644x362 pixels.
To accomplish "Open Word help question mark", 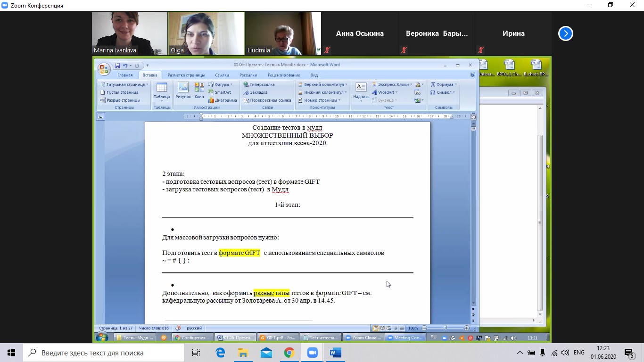I will (473, 75).
